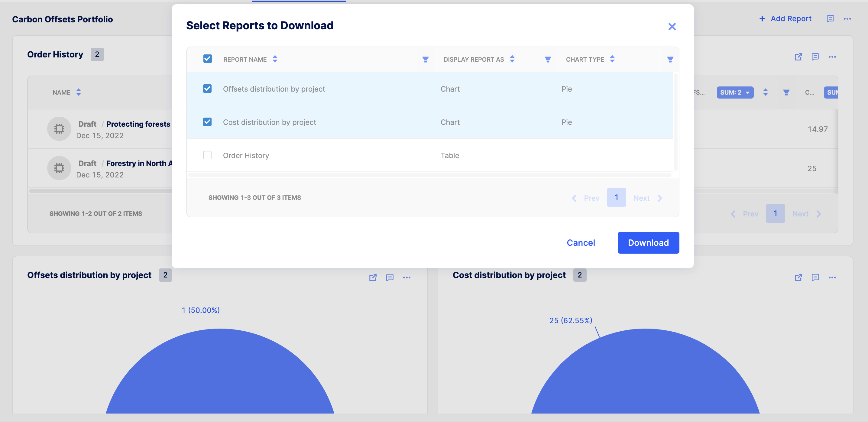Open more options for Offsets distribution panel
The image size is (868, 422).
point(406,277)
